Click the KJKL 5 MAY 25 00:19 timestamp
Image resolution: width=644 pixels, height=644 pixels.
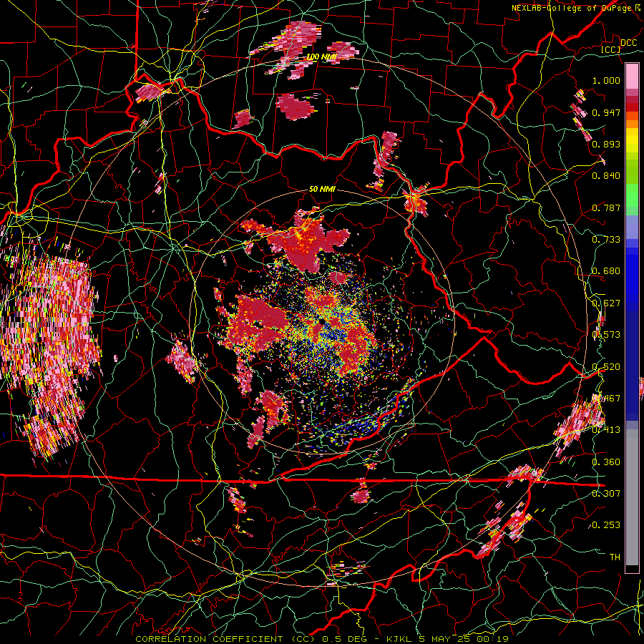tap(447, 639)
